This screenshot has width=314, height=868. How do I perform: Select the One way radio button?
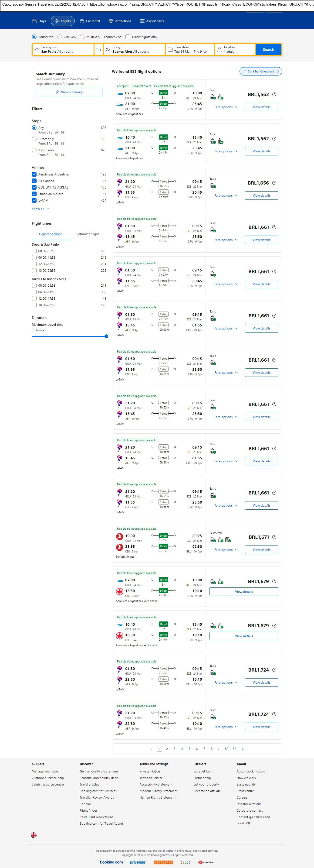pos(60,37)
